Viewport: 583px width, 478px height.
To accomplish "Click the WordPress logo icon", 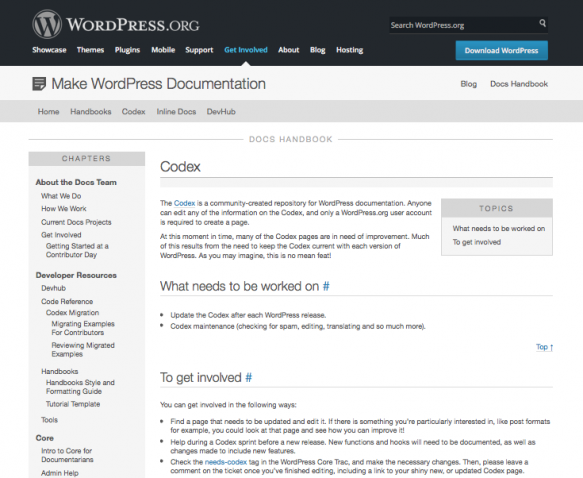I will tap(47, 24).
